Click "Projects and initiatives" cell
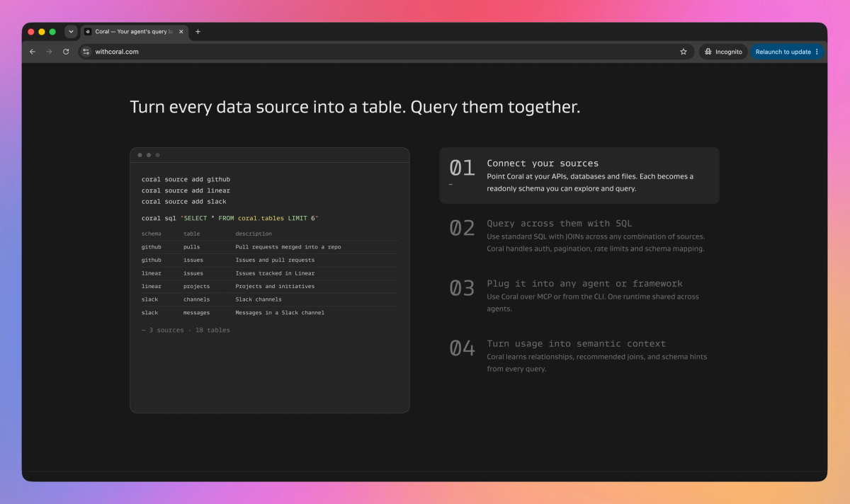The width and height of the screenshot is (850, 504). [275, 287]
